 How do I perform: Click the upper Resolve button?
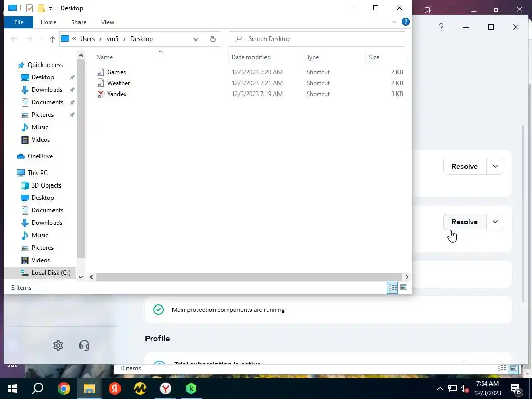click(x=464, y=166)
